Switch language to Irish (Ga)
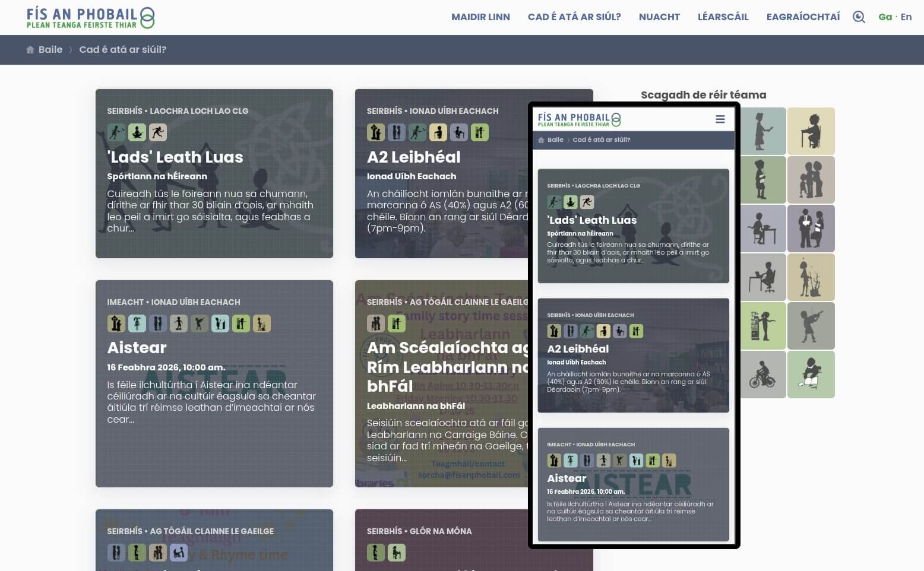Screen dimensions: 924x571 [x=885, y=17]
